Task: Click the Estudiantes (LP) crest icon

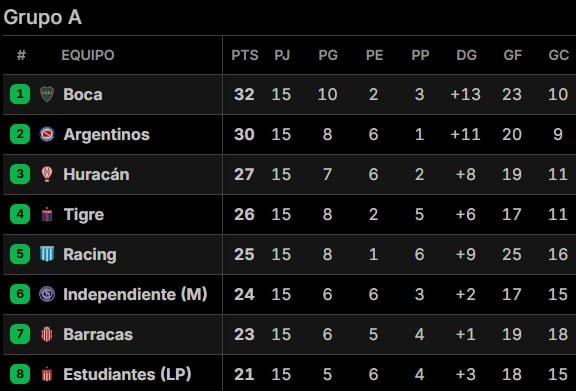Action: click(x=47, y=374)
